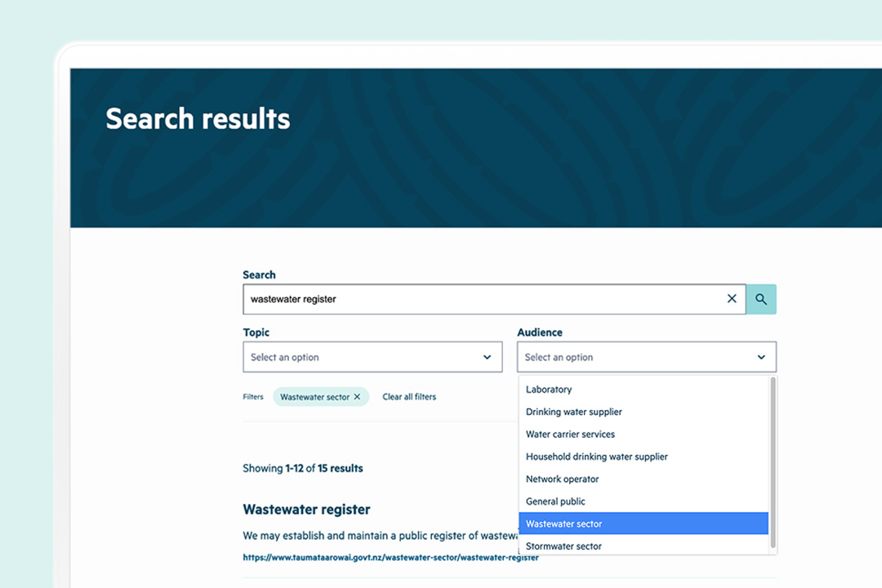The width and height of the screenshot is (882, 588).
Task: Open the Topic select menu
Action: point(372,357)
